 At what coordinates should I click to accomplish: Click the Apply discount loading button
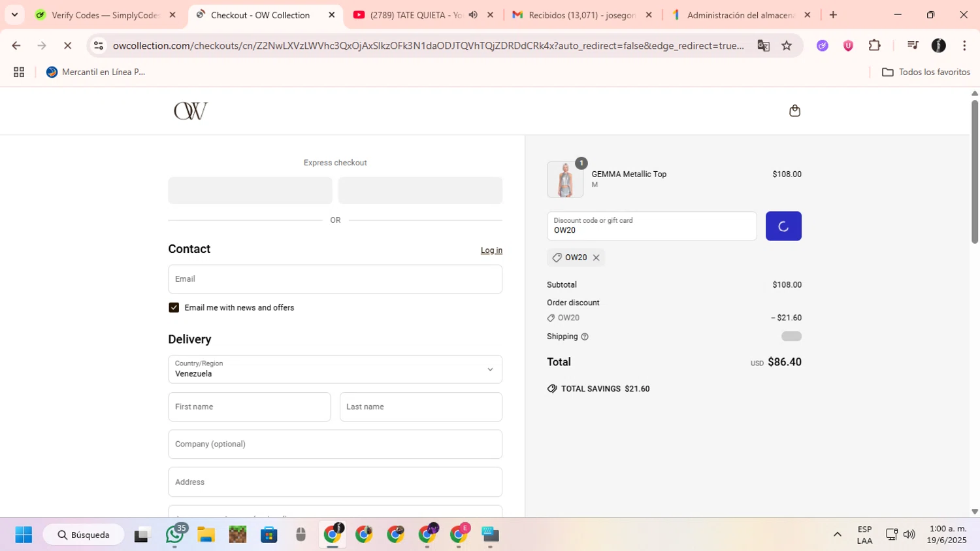click(783, 226)
